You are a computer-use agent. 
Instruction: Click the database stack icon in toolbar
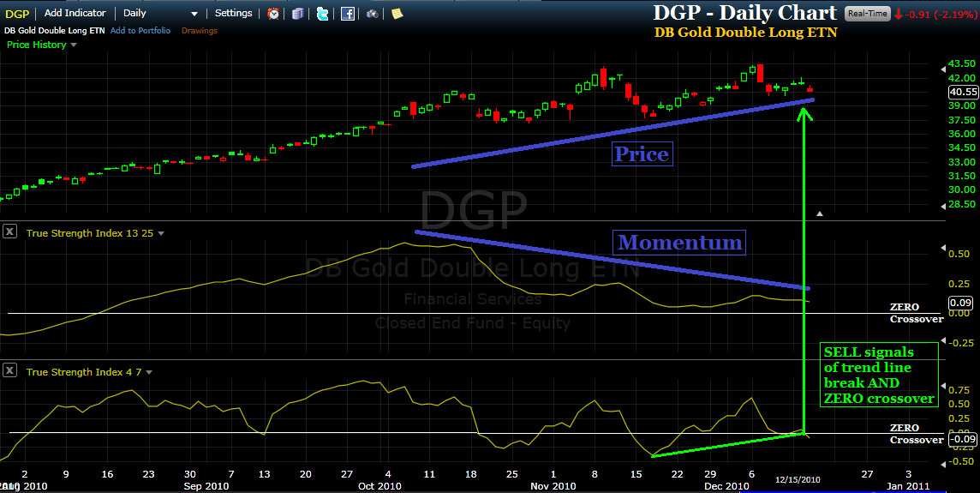tap(298, 13)
